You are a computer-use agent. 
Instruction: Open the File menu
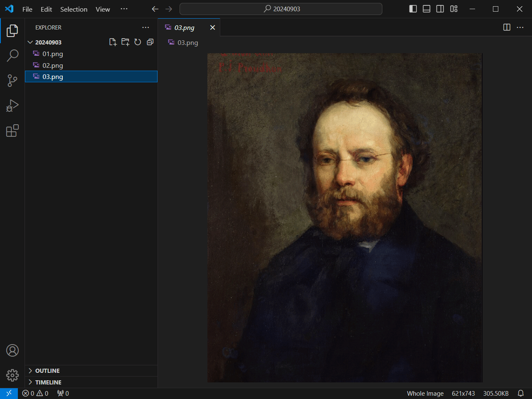pos(27,9)
